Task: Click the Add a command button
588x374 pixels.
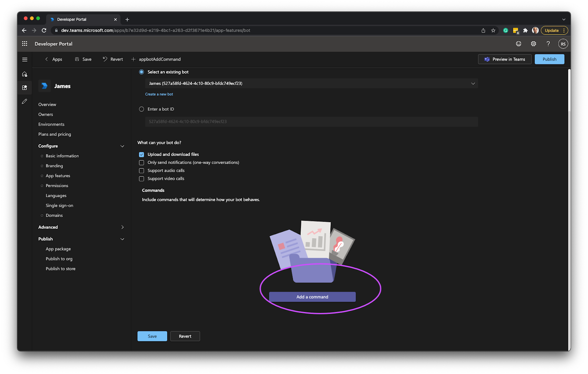Action: [312, 297]
